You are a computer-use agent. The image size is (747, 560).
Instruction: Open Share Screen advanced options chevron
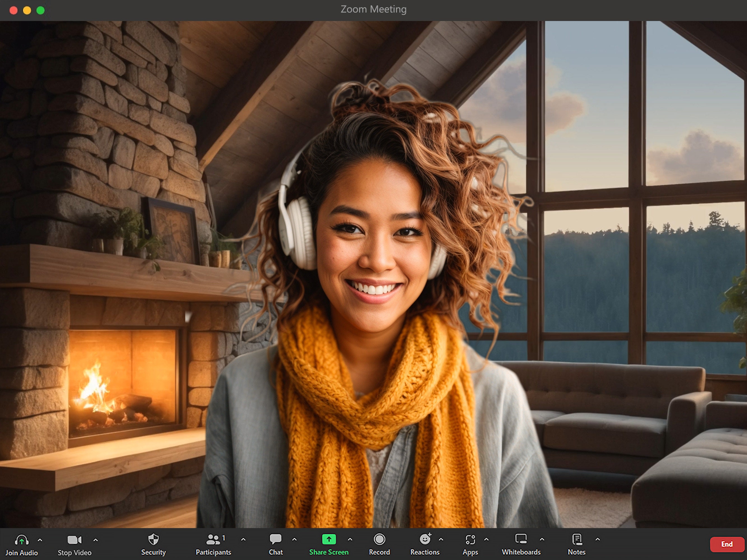click(x=350, y=540)
